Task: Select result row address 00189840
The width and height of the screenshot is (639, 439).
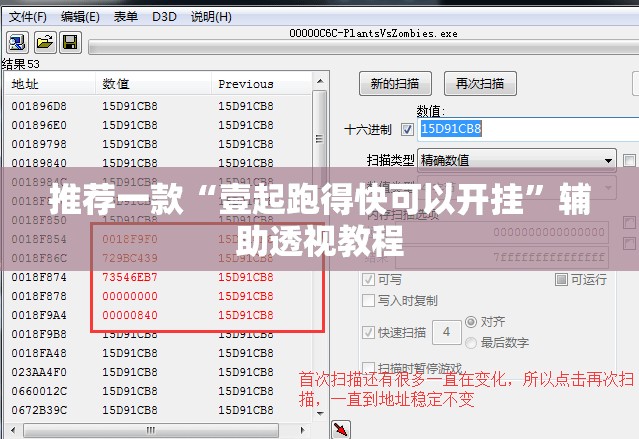Action: click(x=158, y=163)
